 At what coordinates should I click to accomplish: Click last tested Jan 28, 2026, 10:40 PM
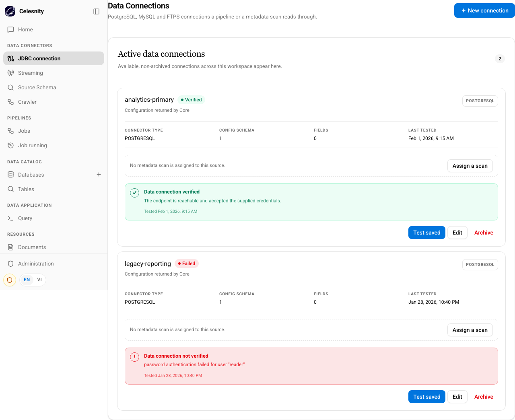[x=434, y=302]
